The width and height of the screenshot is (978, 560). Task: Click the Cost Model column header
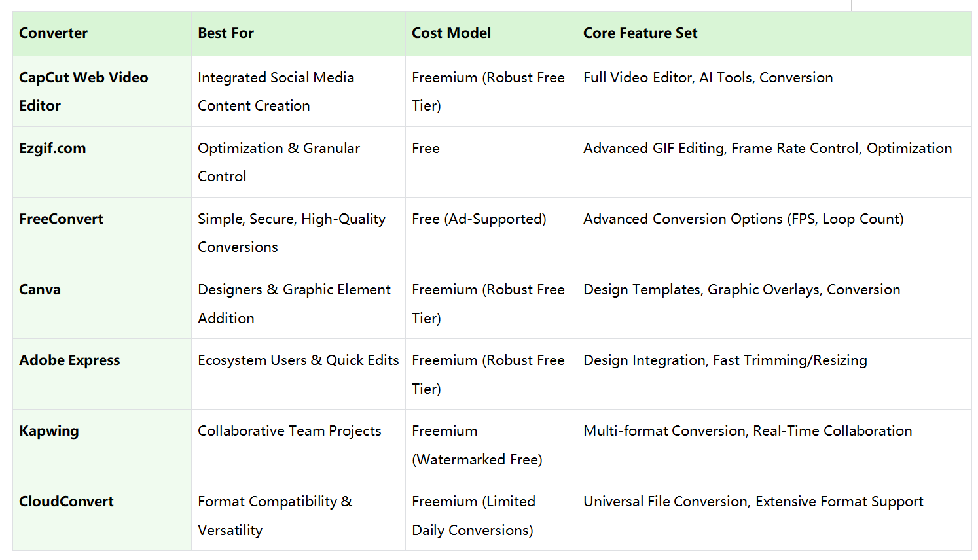point(451,33)
